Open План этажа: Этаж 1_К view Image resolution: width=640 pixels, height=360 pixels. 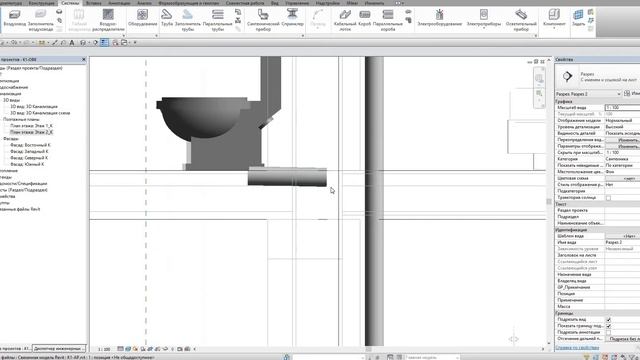31,126
